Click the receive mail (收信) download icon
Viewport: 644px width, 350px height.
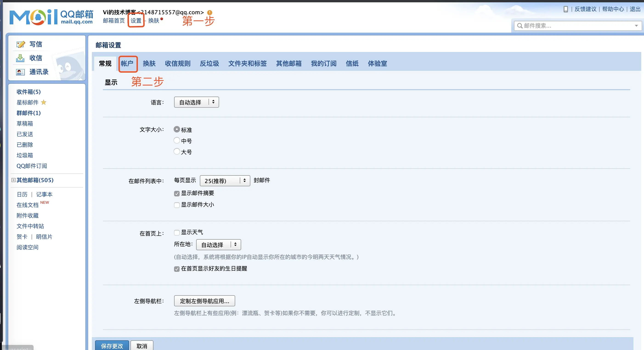pyautogui.click(x=20, y=58)
